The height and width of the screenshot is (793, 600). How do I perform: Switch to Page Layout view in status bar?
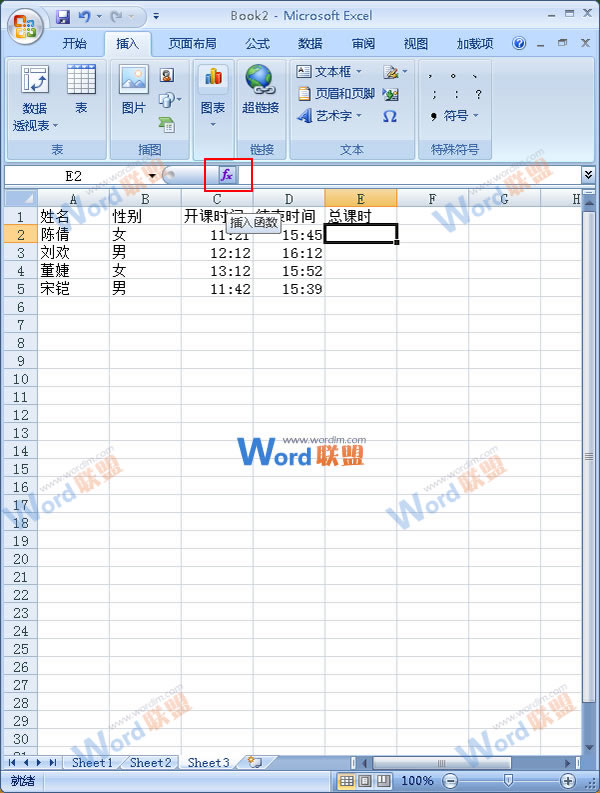(364, 781)
